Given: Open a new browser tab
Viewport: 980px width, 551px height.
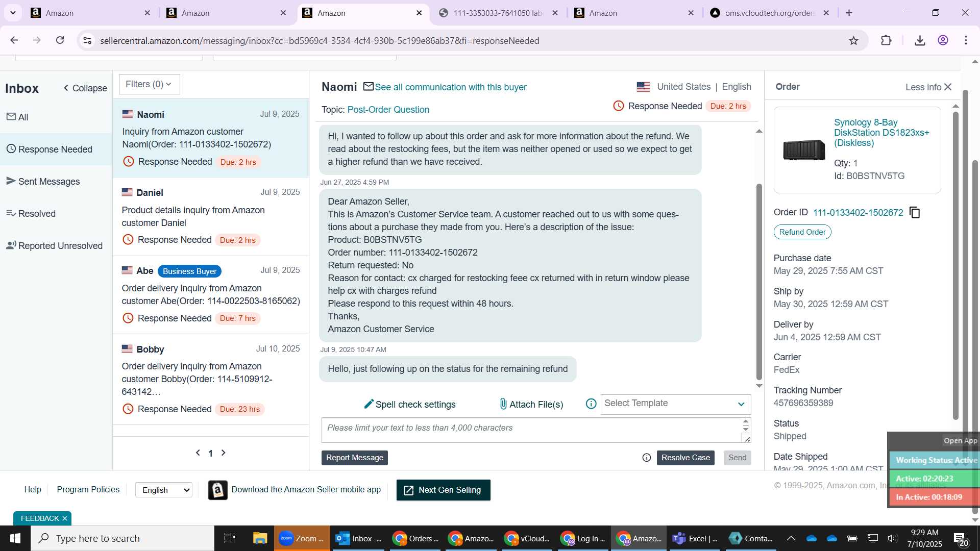Looking at the screenshot, I should point(849,13).
